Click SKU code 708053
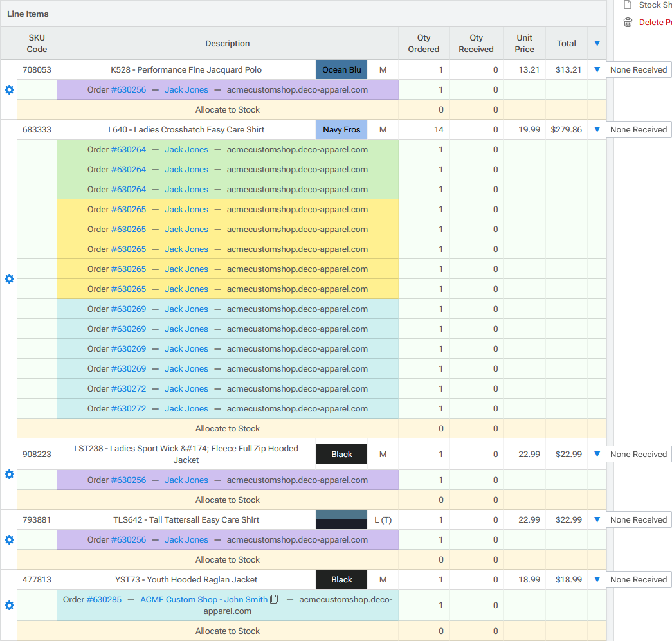Image resolution: width=672 pixels, height=641 pixels. 37,70
